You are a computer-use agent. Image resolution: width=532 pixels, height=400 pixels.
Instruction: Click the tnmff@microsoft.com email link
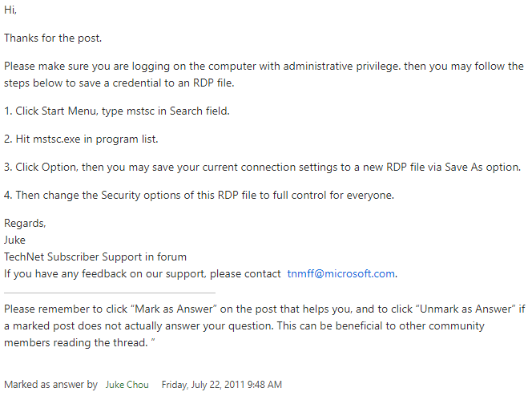pyautogui.click(x=341, y=273)
